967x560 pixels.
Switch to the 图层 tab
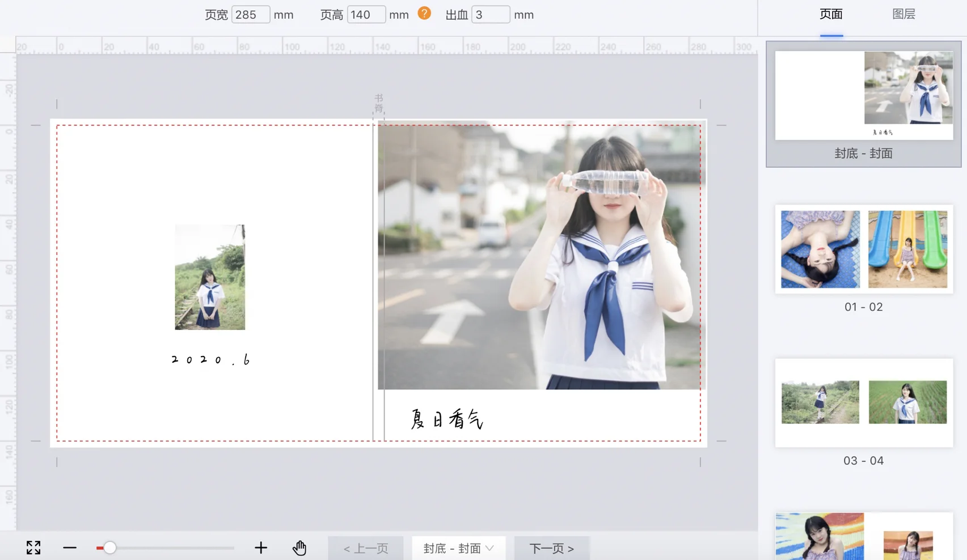(x=903, y=15)
